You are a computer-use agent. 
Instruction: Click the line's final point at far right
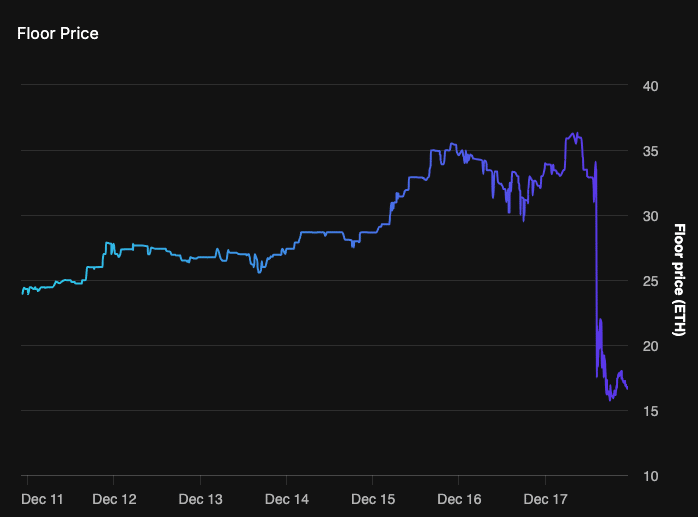pyautogui.click(x=627, y=388)
